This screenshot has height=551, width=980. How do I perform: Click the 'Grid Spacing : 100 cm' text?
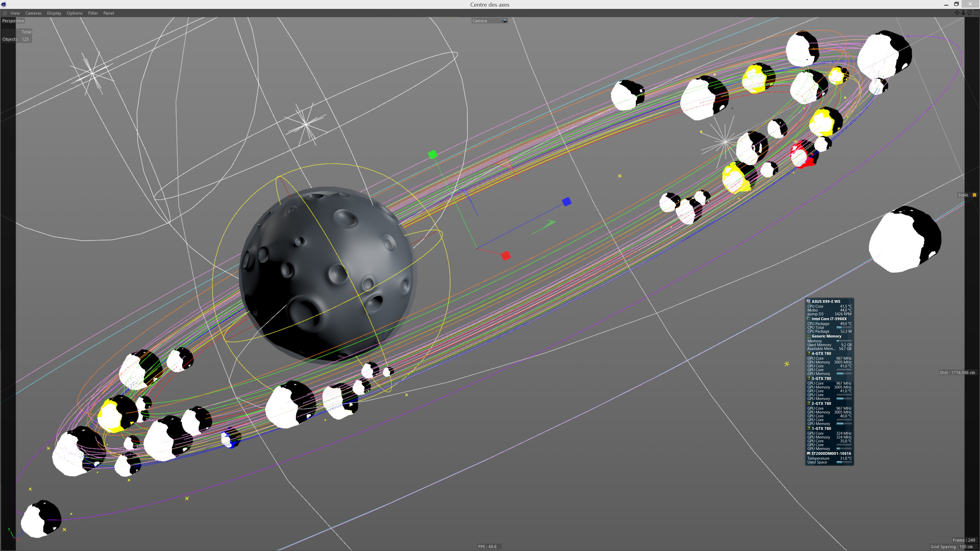(951, 547)
